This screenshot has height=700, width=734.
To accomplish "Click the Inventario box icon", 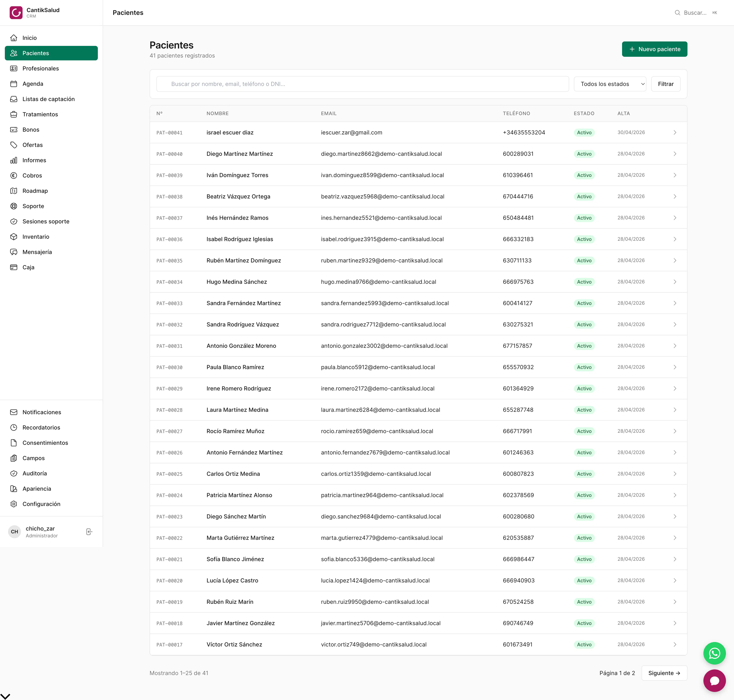I will pos(14,236).
